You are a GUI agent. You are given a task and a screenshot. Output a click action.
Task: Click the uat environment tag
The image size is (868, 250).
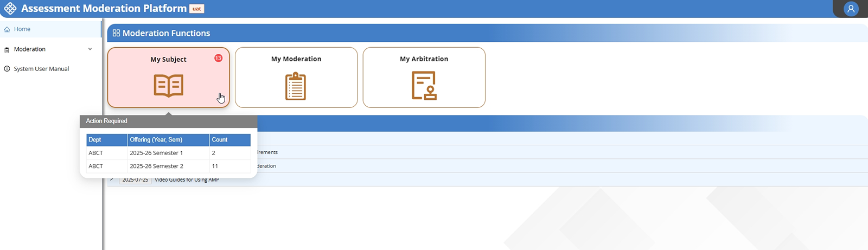(x=196, y=9)
